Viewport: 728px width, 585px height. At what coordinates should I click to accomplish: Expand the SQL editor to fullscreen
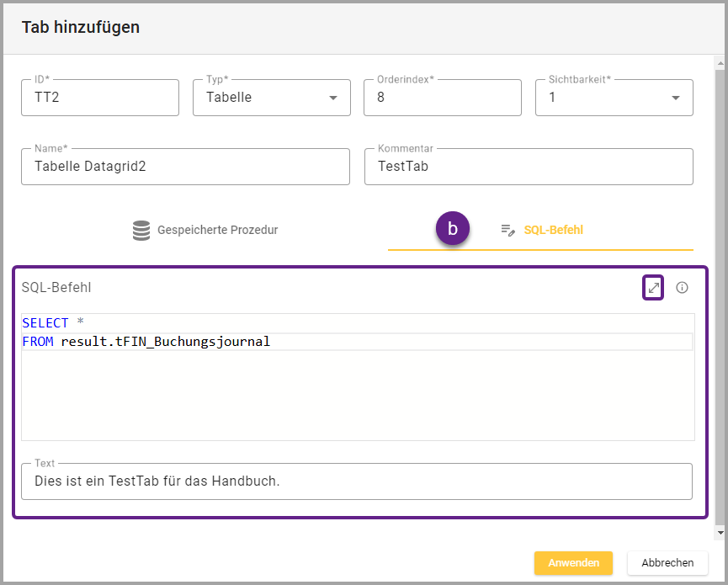click(653, 288)
